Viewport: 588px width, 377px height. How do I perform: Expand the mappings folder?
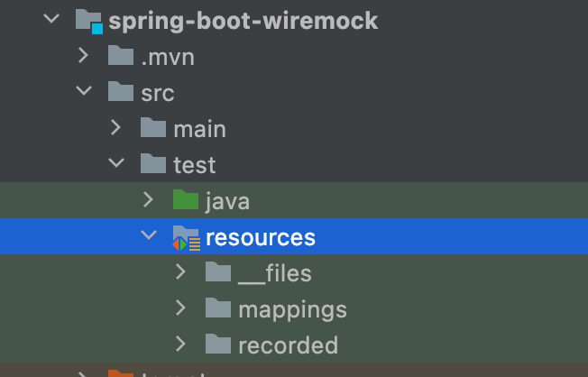pyautogui.click(x=180, y=308)
